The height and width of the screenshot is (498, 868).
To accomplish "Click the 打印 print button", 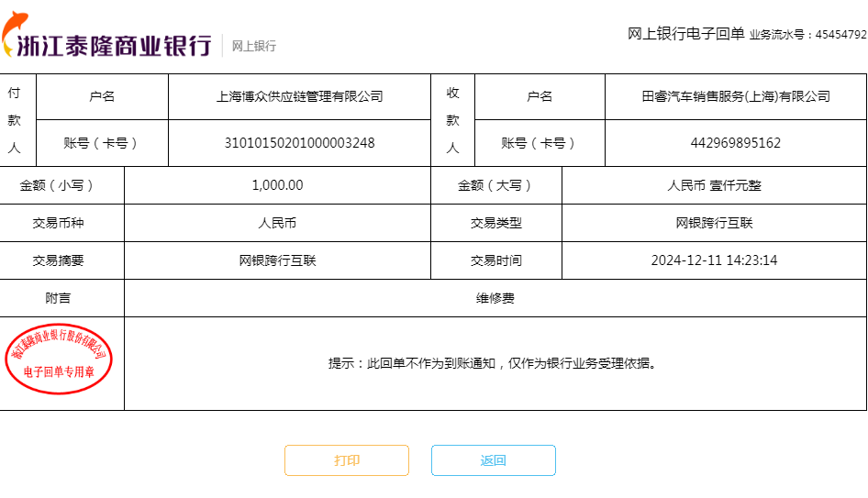I will 347,460.
